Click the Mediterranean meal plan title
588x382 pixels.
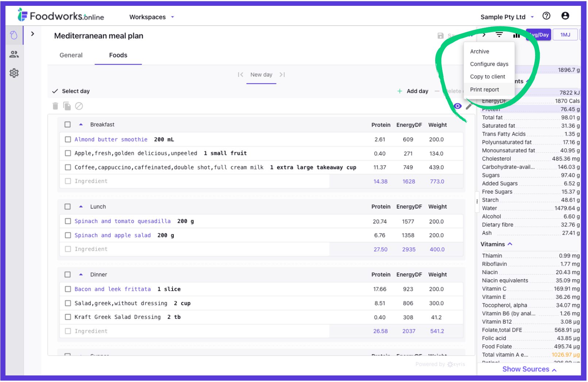click(98, 36)
